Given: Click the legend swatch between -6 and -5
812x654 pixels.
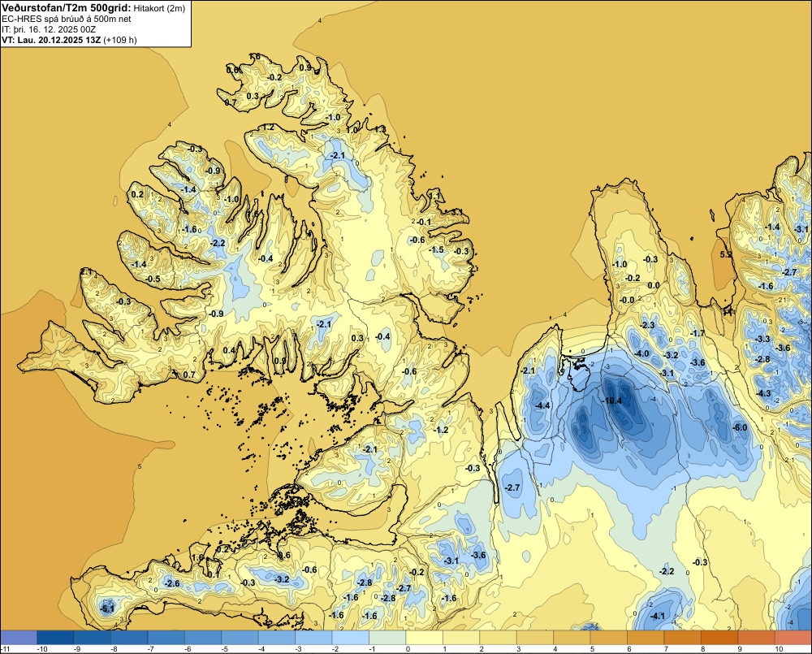Looking at the screenshot, I should point(203,637).
